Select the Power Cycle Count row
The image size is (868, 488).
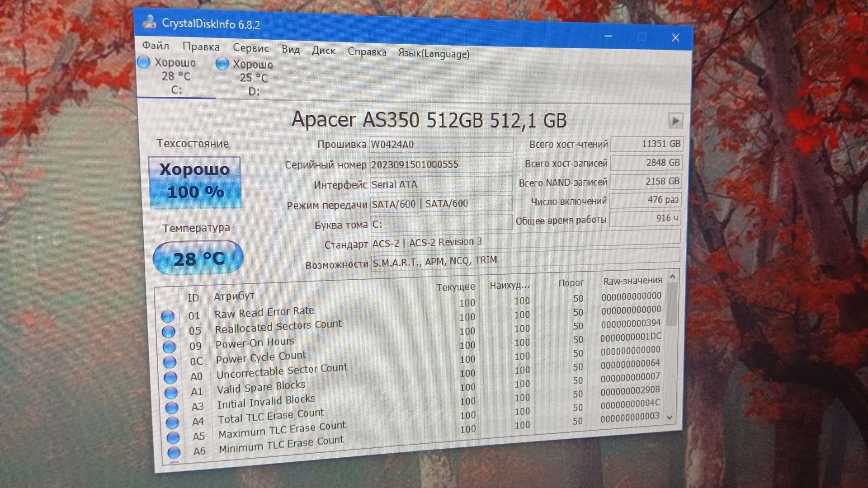pyautogui.click(x=413, y=349)
